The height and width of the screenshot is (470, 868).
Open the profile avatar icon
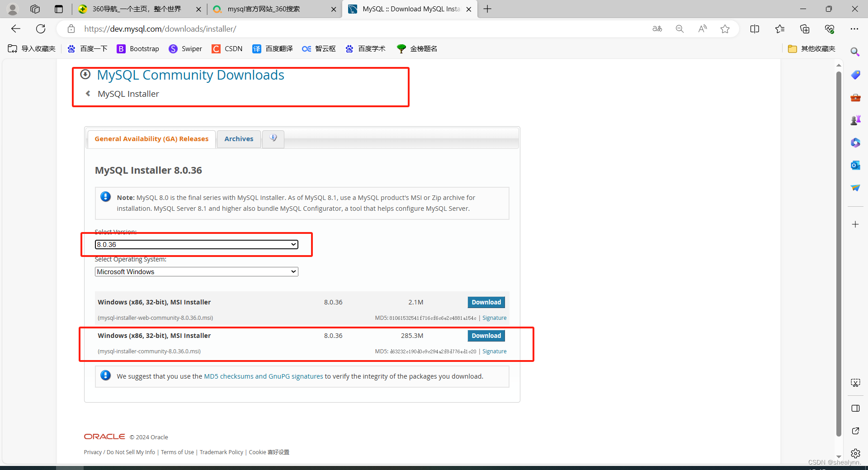tap(13, 9)
